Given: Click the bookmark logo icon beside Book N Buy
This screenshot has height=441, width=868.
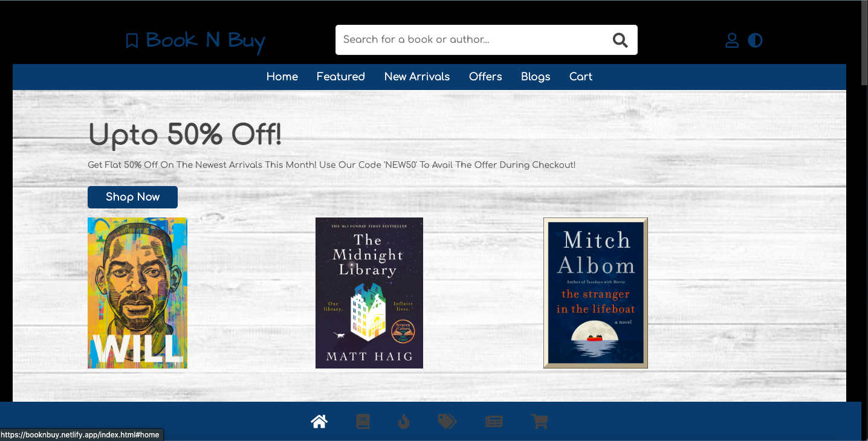Looking at the screenshot, I should coord(132,40).
